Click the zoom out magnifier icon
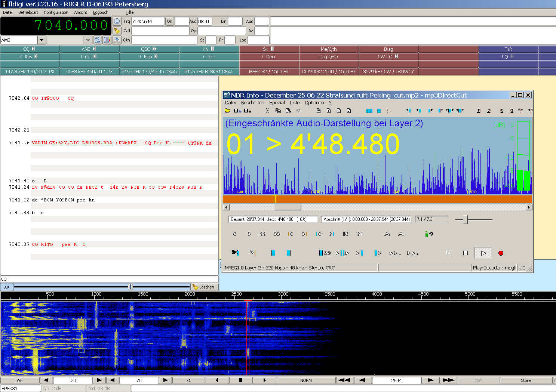556x392 pixels. [x=401, y=234]
